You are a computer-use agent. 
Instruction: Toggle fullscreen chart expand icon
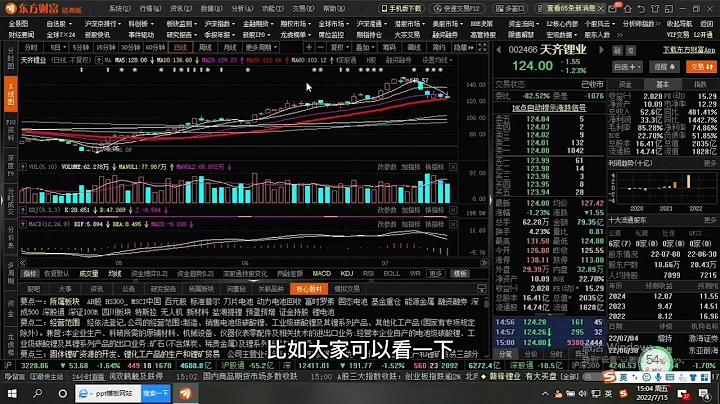pyautogui.click(x=482, y=47)
